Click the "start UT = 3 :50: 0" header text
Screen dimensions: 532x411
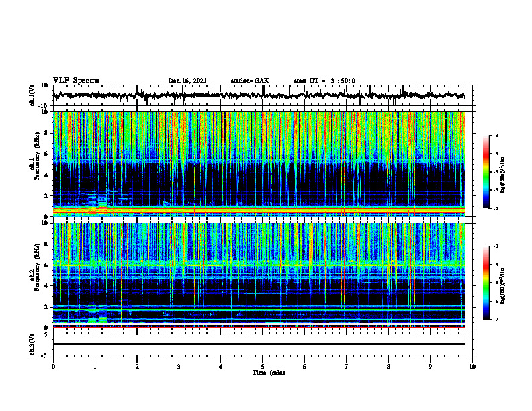pyautogui.click(x=324, y=81)
